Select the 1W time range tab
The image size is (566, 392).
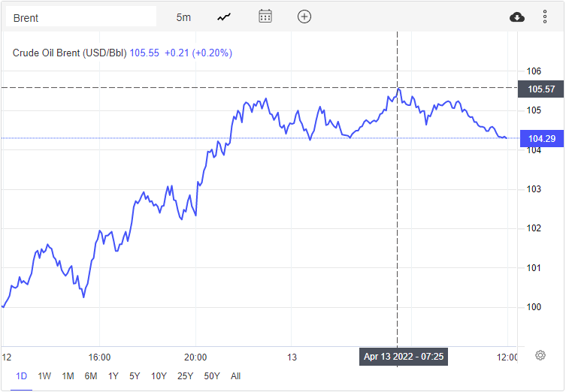tap(44, 375)
